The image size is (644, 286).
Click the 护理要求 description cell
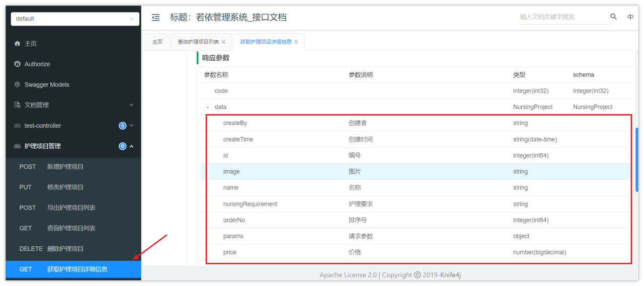coord(361,204)
